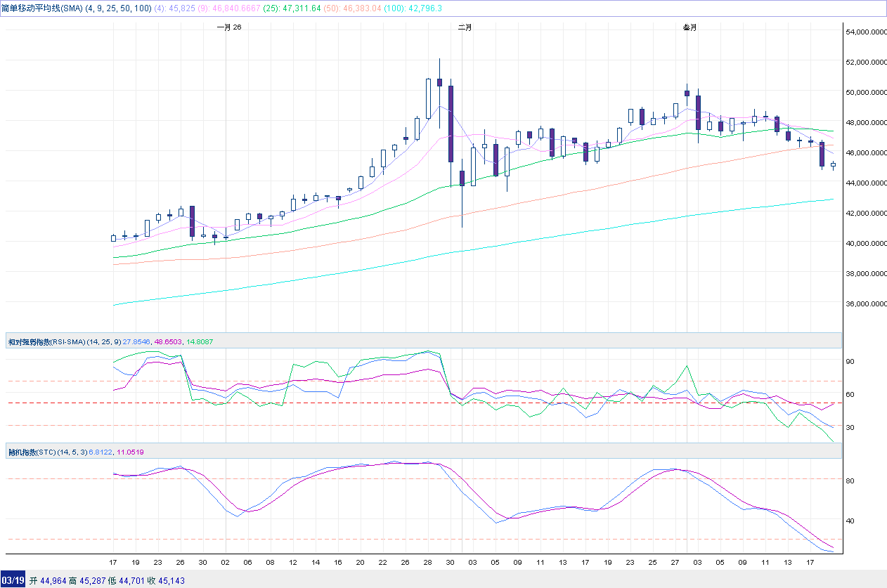Click the 一月 26 month marker
This screenshot has height=588, width=887.
click(228, 27)
